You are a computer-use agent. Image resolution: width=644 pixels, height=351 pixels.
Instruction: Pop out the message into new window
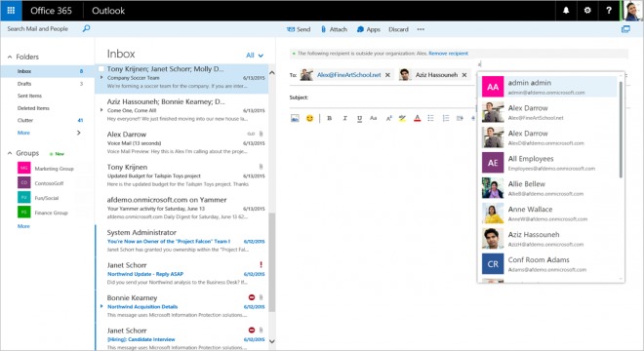(625, 29)
